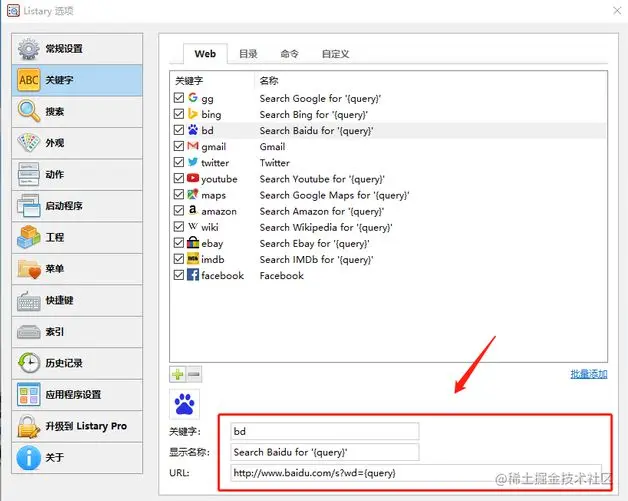Open the 动作 actions icon
The width and height of the screenshot is (628, 501).
point(28,174)
